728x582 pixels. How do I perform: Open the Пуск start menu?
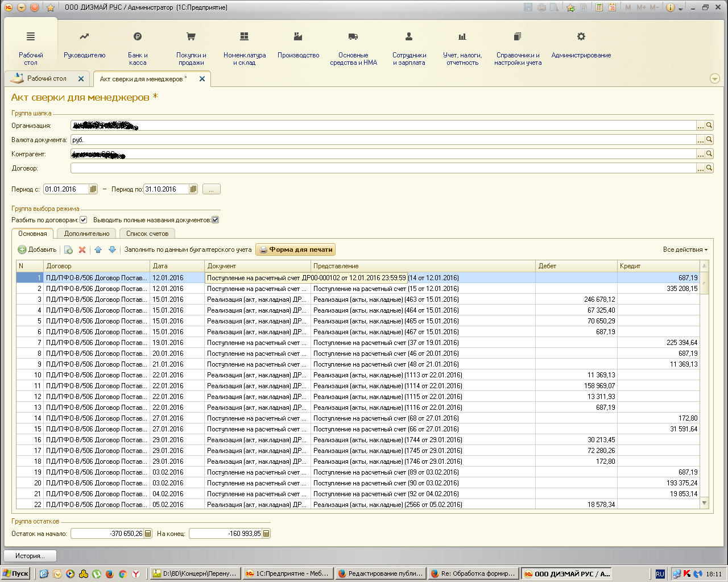(16, 573)
